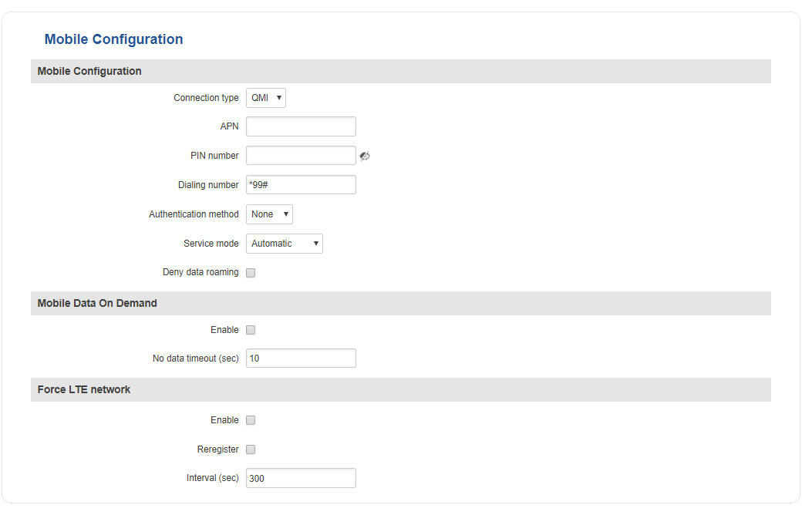Toggle the Reregister checkbox
Screen dimensions: 812x515
pos(251,449)
